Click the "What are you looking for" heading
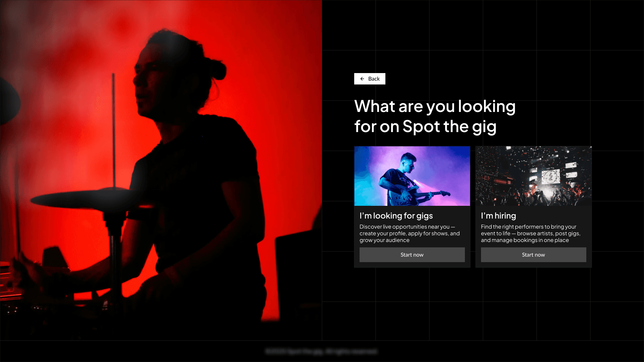This screenshot has width=644, height=362. pos(435,116)
